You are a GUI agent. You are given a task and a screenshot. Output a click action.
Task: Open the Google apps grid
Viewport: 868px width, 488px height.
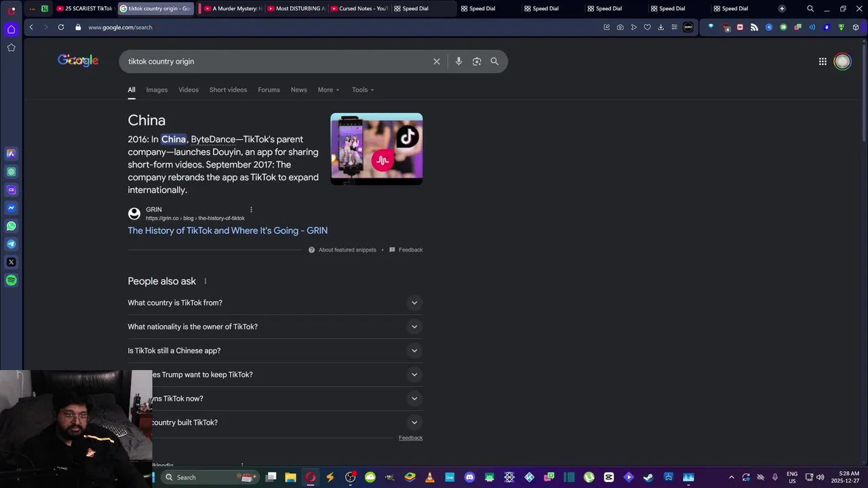pos(823,62)
